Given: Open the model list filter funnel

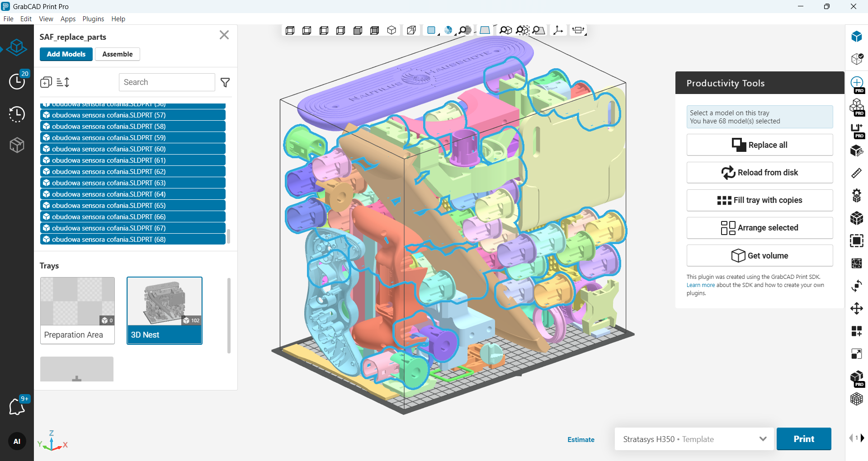Looking at the screenshot, I should click(225, 82).
